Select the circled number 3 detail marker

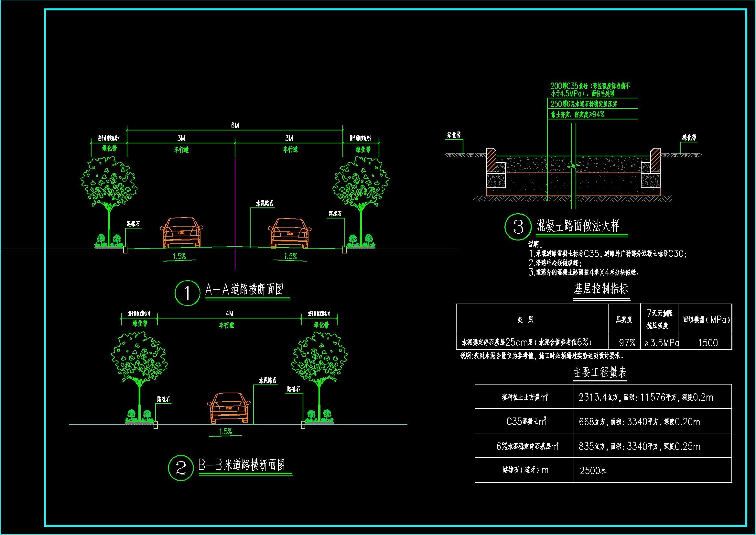click(x=518, y=227)
